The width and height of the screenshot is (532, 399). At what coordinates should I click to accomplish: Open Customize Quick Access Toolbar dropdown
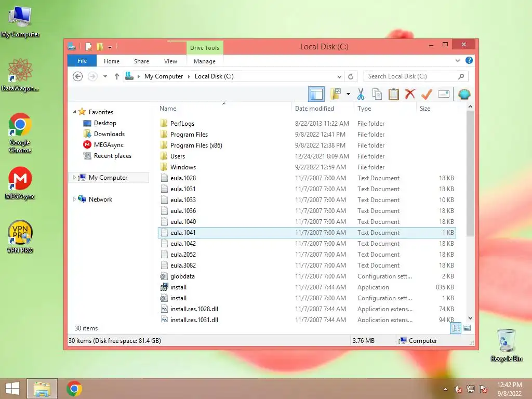coord(110,47)
